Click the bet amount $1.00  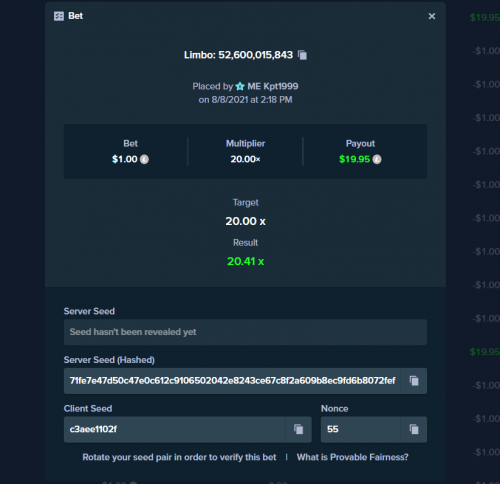[125, 159]
